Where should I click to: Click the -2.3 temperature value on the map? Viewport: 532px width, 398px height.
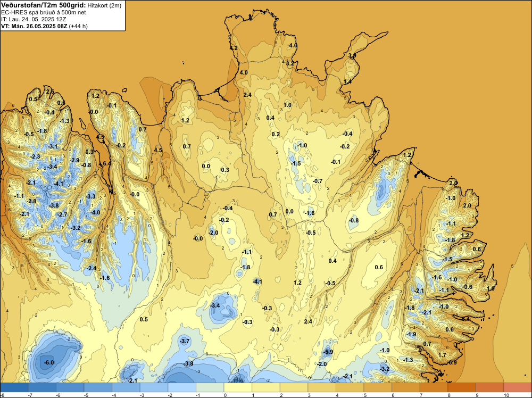click(35, 156)
